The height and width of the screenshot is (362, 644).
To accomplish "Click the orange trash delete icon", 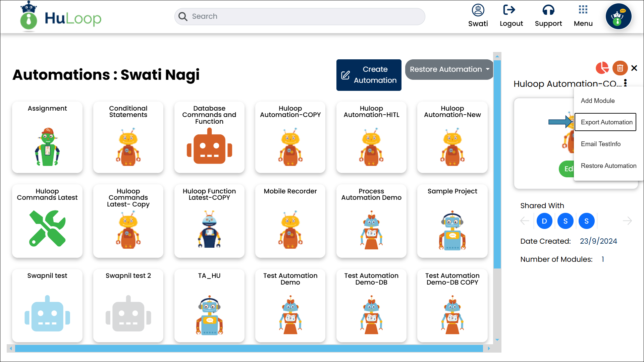I will [x=620, y=68].
